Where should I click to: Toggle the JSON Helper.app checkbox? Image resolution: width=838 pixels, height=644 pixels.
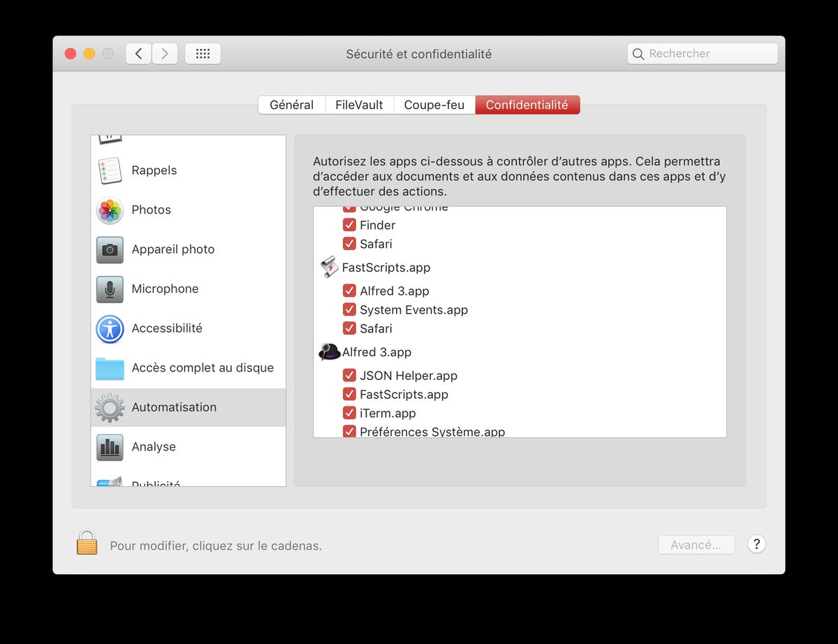coord(349,376)
